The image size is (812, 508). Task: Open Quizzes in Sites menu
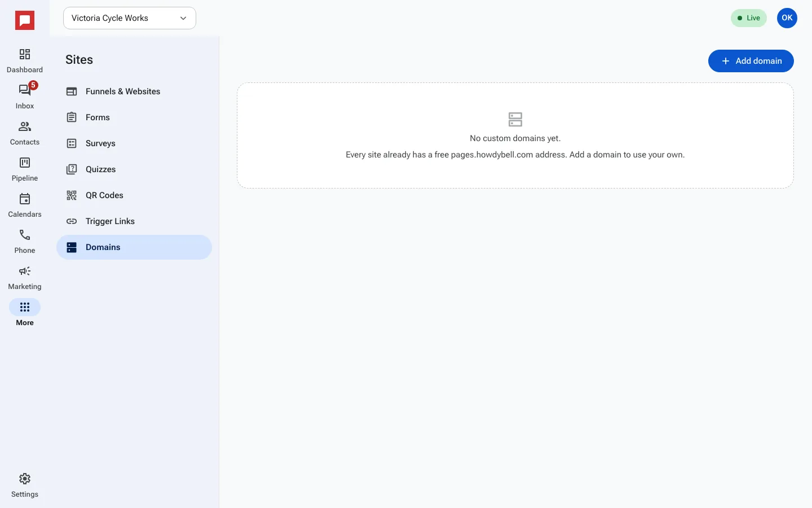134,169
